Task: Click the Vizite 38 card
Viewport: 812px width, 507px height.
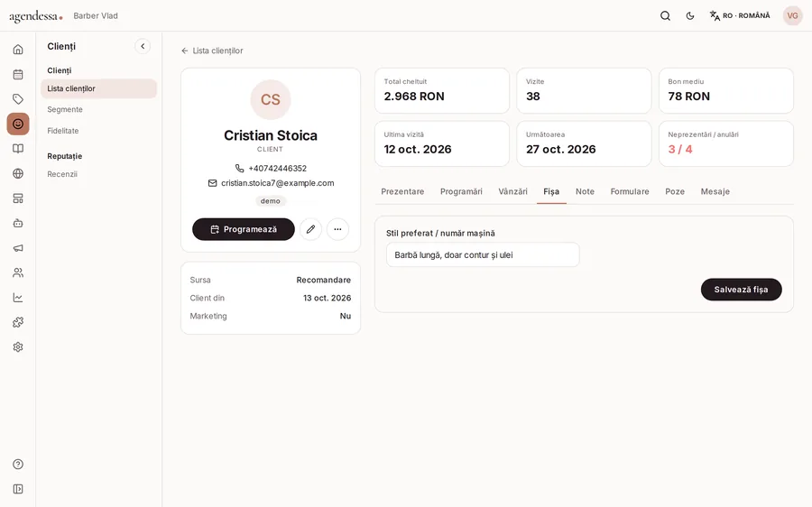Action: click(584, 90)
